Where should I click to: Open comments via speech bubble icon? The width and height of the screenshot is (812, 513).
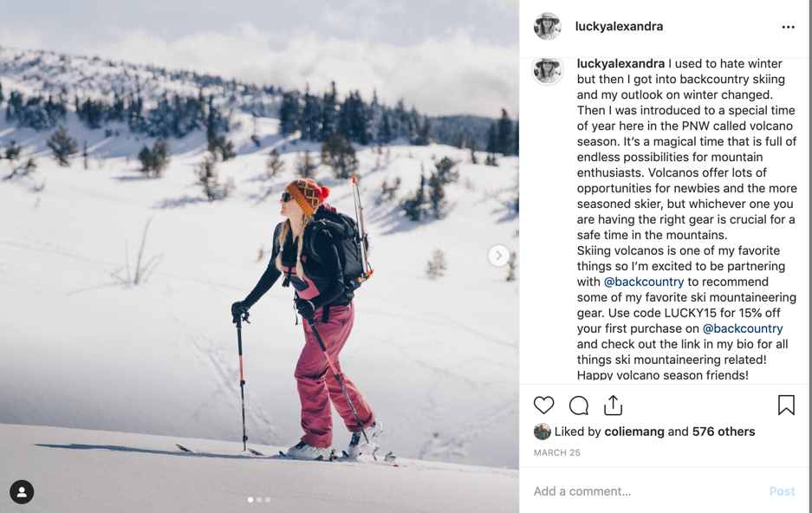(x=578, y=406)
